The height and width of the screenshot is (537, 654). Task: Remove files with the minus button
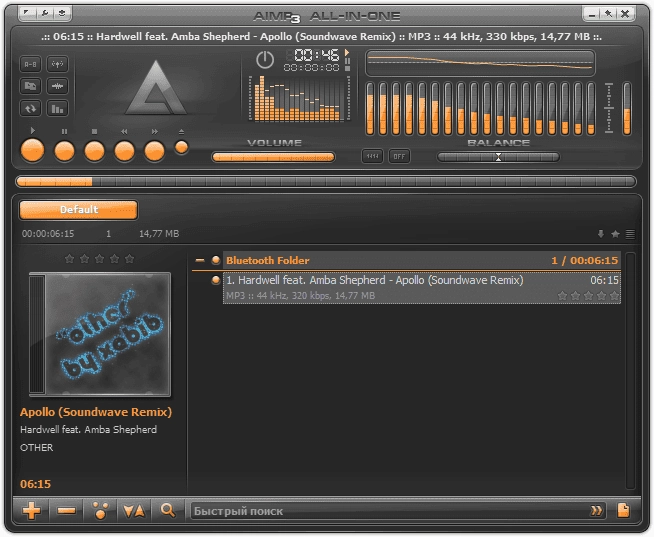click(66, 510)
